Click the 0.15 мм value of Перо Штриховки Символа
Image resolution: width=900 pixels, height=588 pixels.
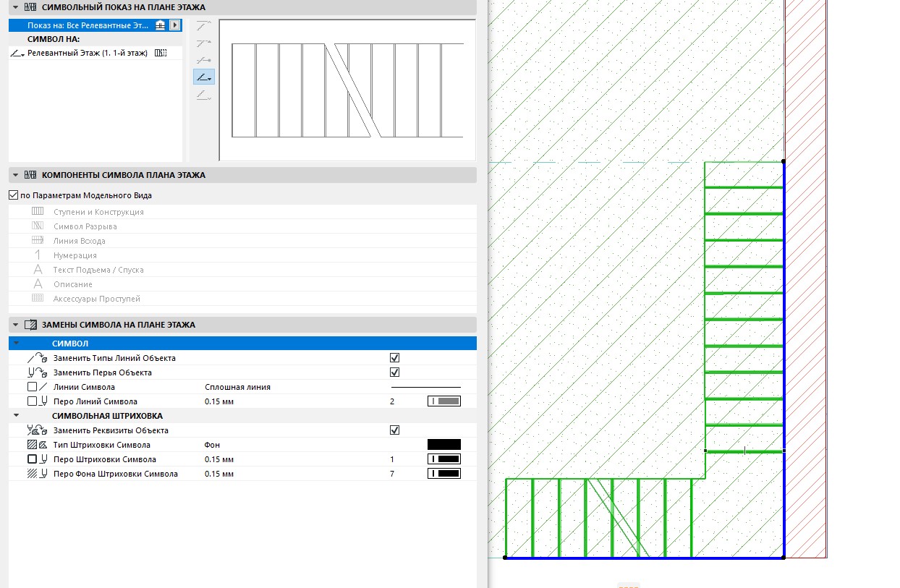219,459
